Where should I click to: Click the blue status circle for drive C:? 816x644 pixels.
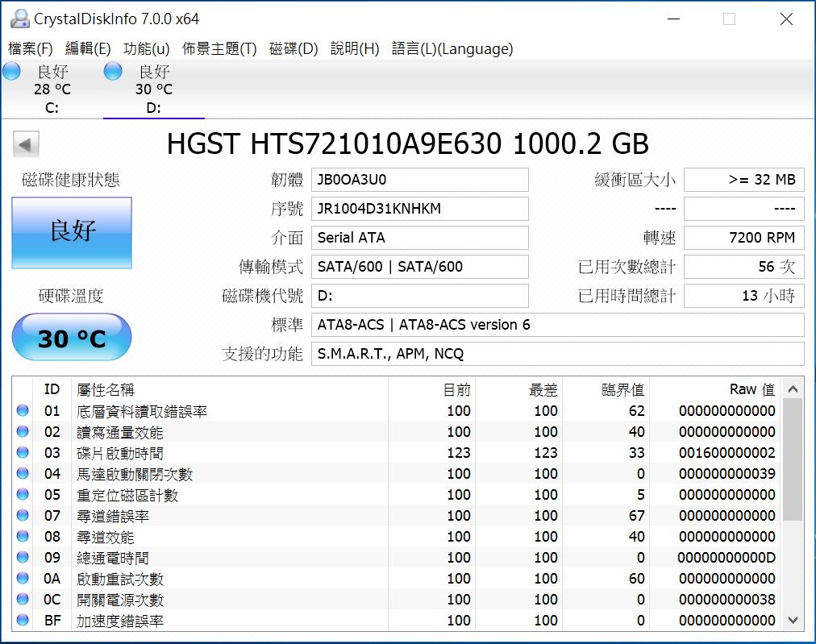(11, 71)
